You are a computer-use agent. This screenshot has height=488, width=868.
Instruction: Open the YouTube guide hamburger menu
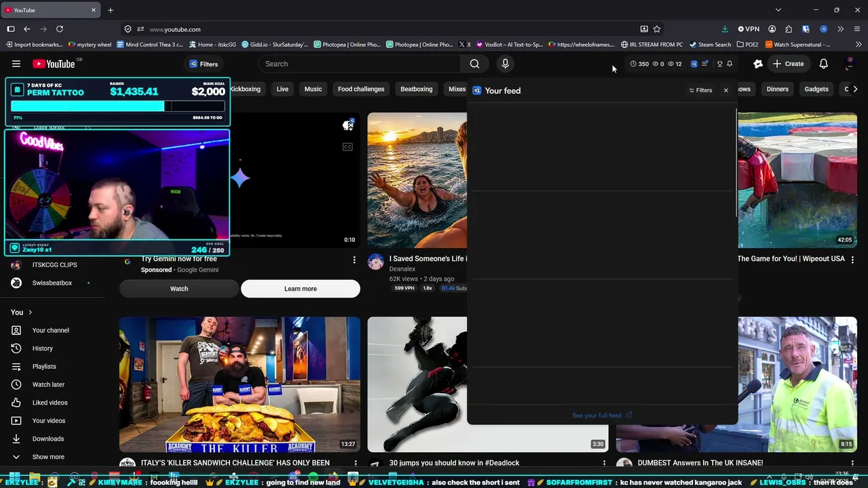pos(16,64)
